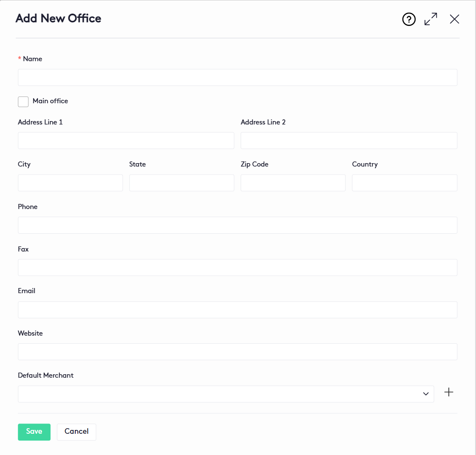This screenshot has height=455, width=476.
Task: Add a new merchant with plus icon
Action: [x=448, y=392]
